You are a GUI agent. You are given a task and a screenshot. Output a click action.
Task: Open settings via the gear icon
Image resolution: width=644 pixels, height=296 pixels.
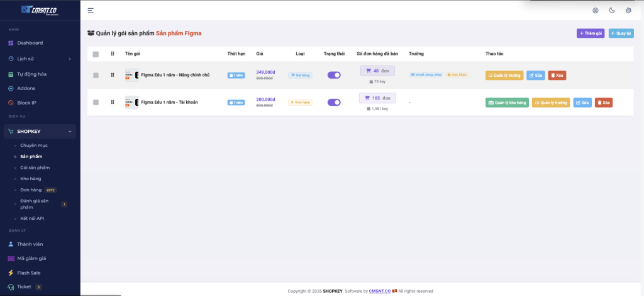pos(628,10)
